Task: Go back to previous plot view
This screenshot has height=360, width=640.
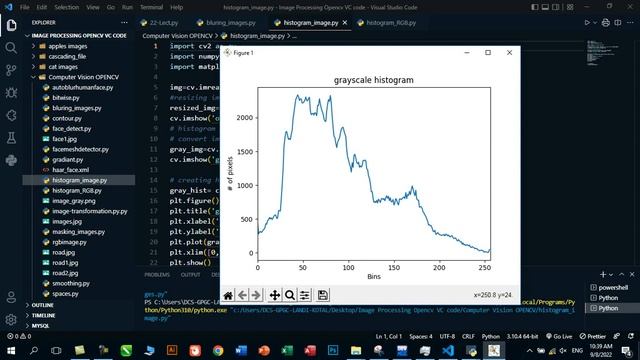Action: (x=242, y=295)
